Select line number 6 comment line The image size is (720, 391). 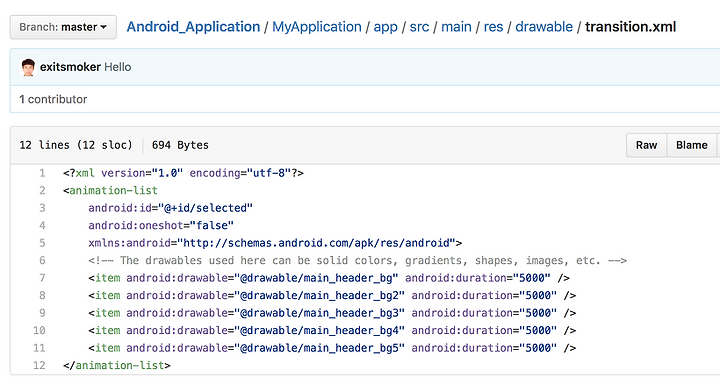42,260
